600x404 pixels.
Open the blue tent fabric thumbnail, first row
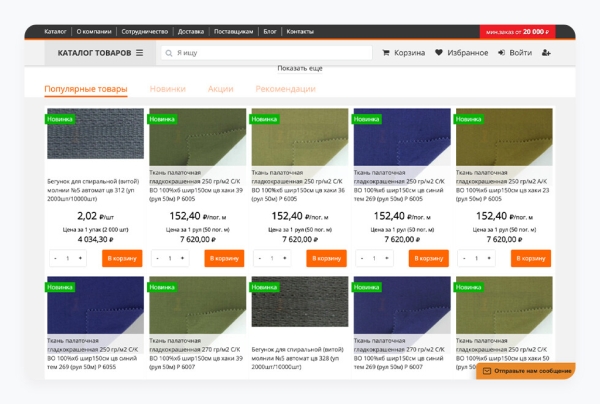coord(401,135)
